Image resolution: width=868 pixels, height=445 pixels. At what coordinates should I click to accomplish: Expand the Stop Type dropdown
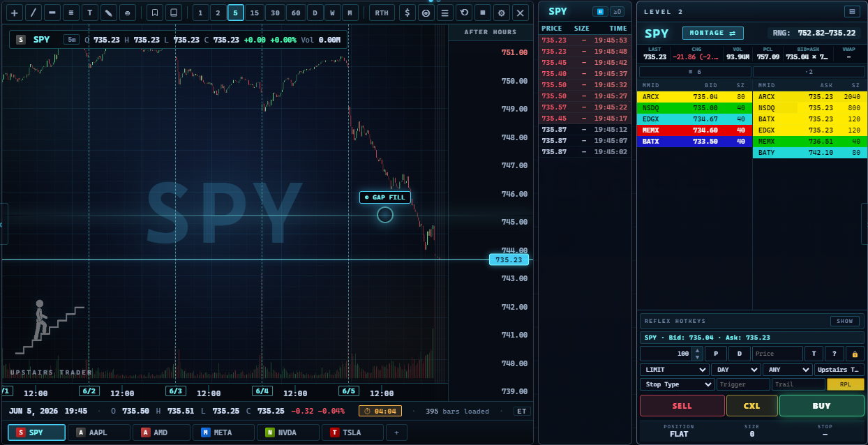coord(677,384)
